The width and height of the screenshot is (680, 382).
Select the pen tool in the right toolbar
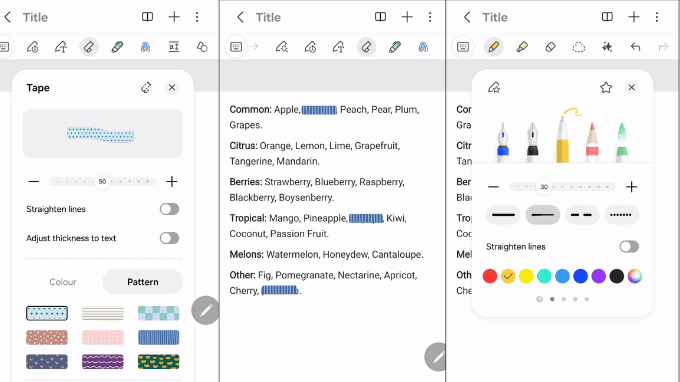click(x=494, y=47)
